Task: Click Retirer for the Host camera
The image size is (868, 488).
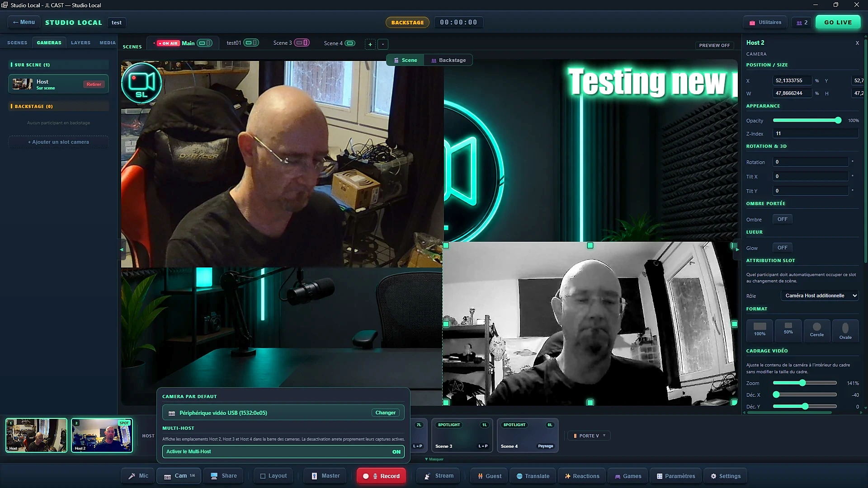Action: (x=94, y=84)
